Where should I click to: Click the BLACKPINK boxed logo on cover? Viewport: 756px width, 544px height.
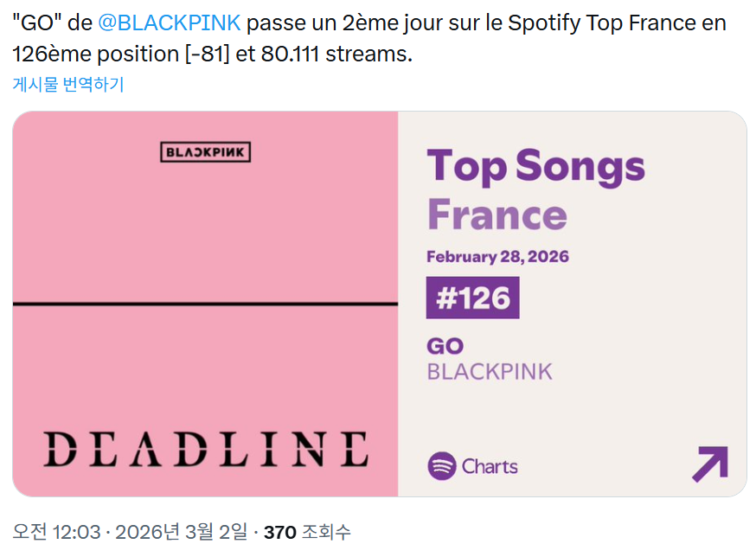[x=205, y=152]
